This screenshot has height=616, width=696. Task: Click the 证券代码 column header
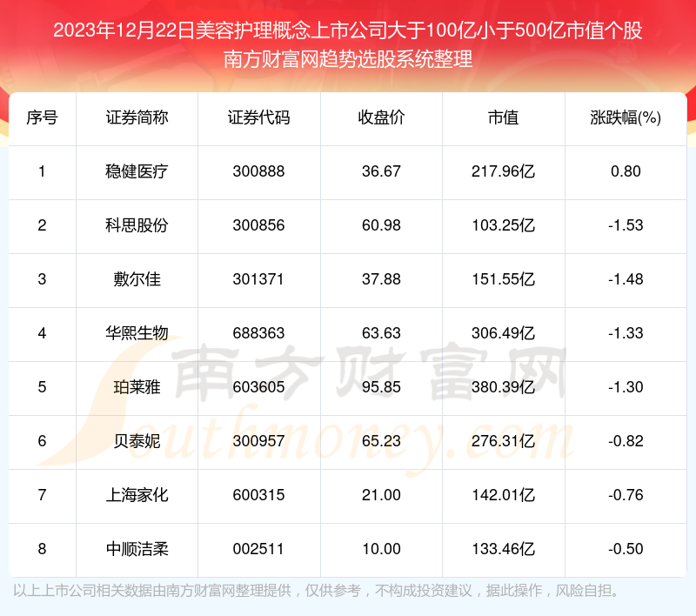[x=258, y=118]
